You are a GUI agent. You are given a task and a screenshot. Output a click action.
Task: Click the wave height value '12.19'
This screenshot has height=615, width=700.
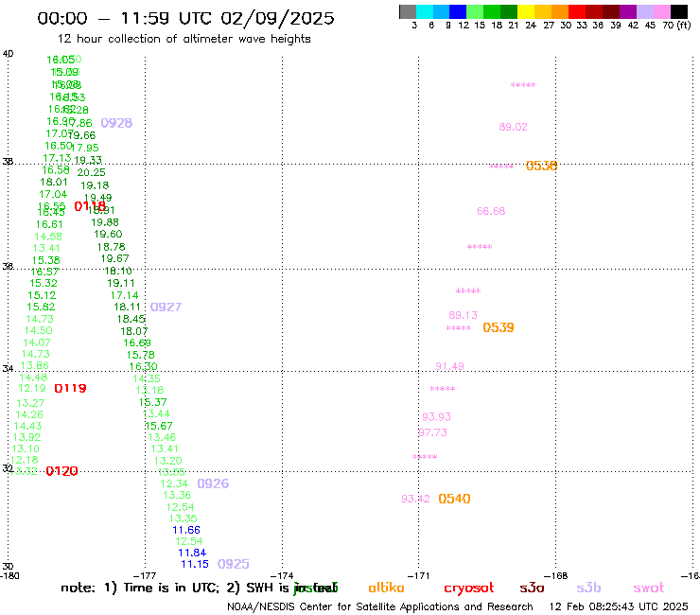tap(32, 389)
